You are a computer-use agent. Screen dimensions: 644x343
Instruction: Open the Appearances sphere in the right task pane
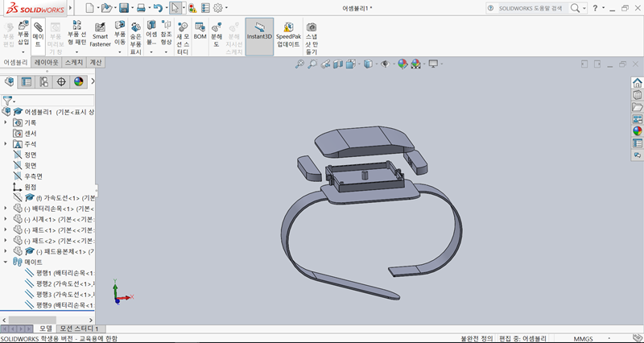[637, 131]
